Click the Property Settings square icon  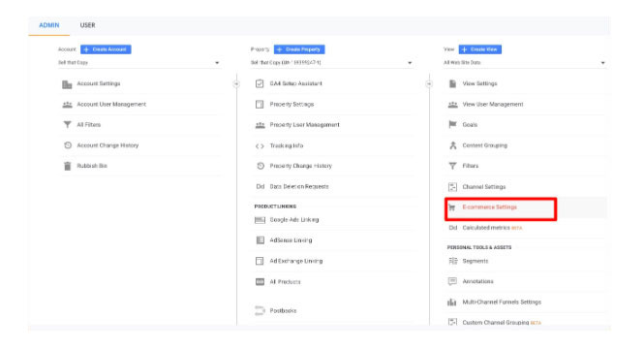click(260, 105)
